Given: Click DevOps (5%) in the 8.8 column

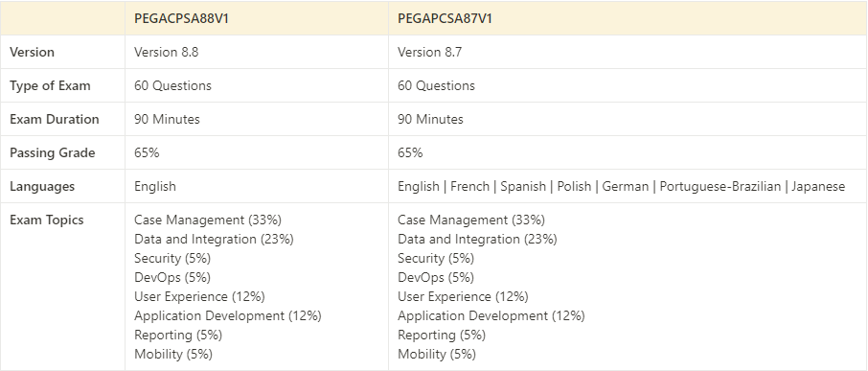Looking at the screenshot, I should click(x=172, y=277).
